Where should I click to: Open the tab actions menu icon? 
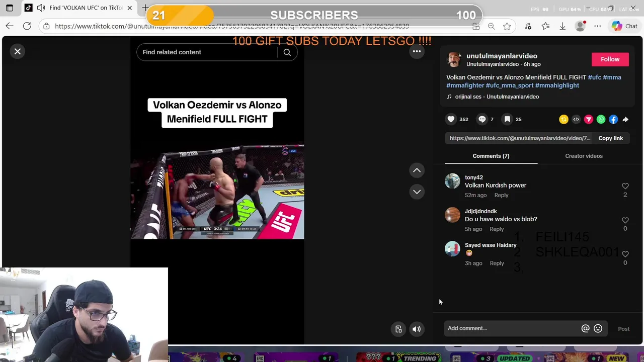click(x=10, y=8)
